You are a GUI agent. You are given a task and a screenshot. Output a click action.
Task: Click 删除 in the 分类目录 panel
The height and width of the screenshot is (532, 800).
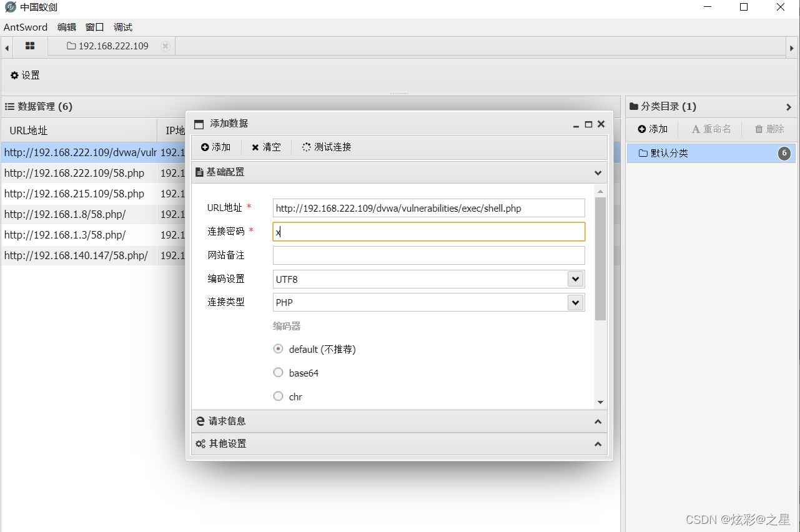click(769, 129)
